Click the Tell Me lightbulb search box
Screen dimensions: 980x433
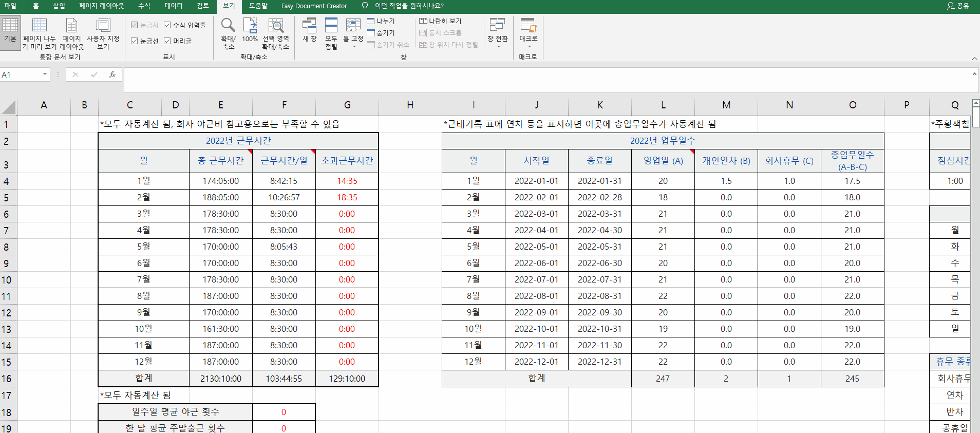point(403,6)
